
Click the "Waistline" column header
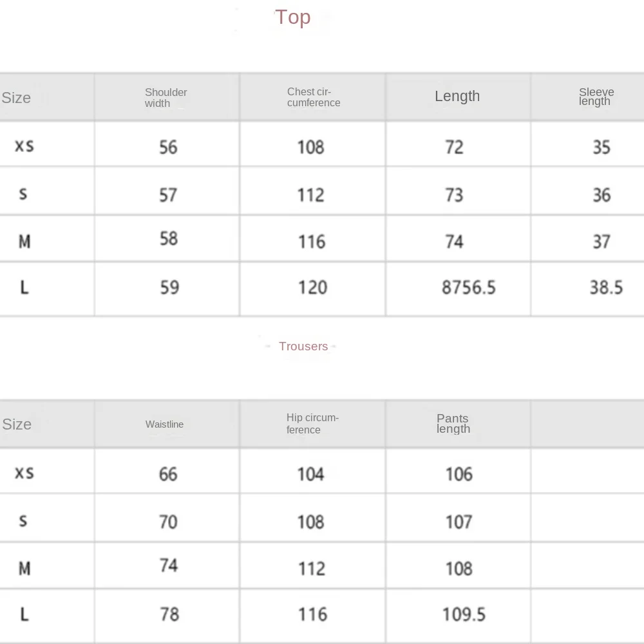tap(164, 424)
